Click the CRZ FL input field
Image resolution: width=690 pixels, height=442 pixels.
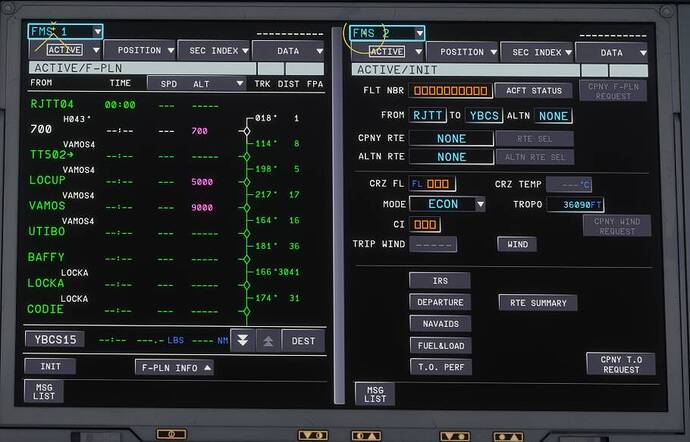click(432, 184)
